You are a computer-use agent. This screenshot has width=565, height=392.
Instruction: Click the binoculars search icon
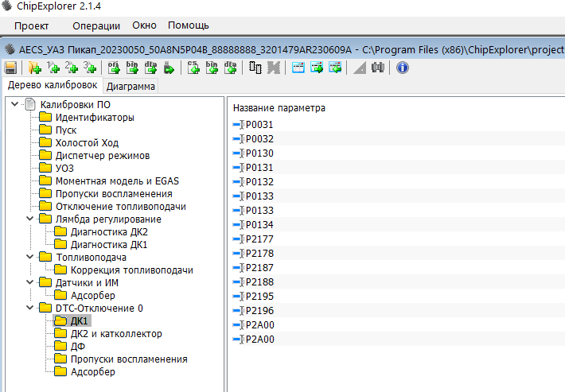tap(378, 68)
